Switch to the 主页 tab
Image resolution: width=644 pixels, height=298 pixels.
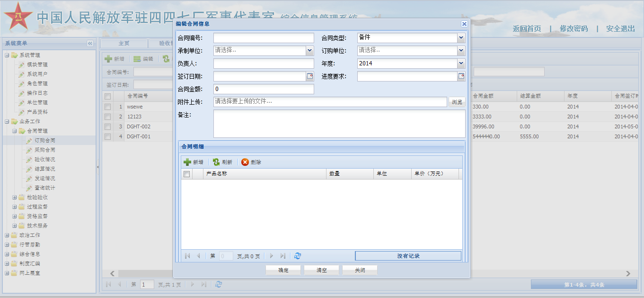coord(124,43)
